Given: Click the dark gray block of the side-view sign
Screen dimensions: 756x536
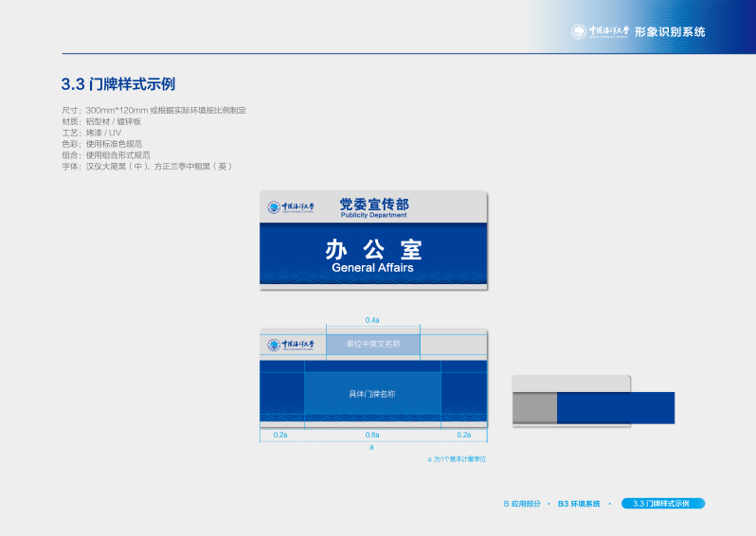Looking at the screenshot, I should click(534, 407).
